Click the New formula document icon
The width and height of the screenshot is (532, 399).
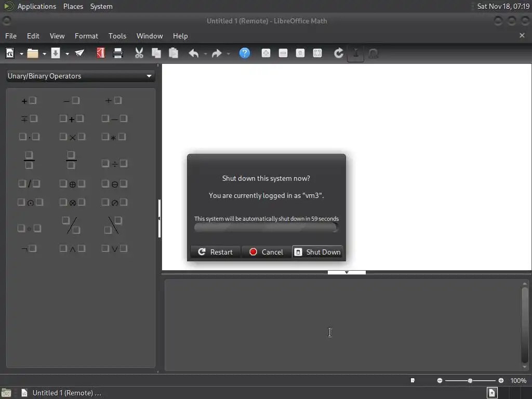(10, 54)
